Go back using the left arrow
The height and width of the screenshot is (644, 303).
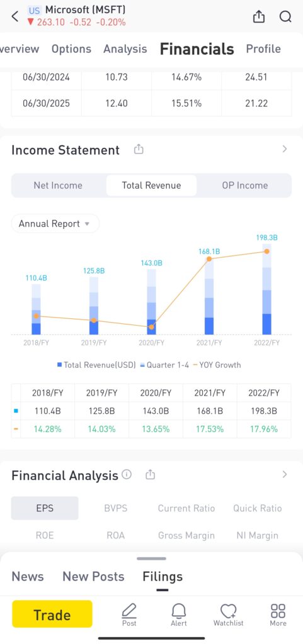click(x=15, y=16)
